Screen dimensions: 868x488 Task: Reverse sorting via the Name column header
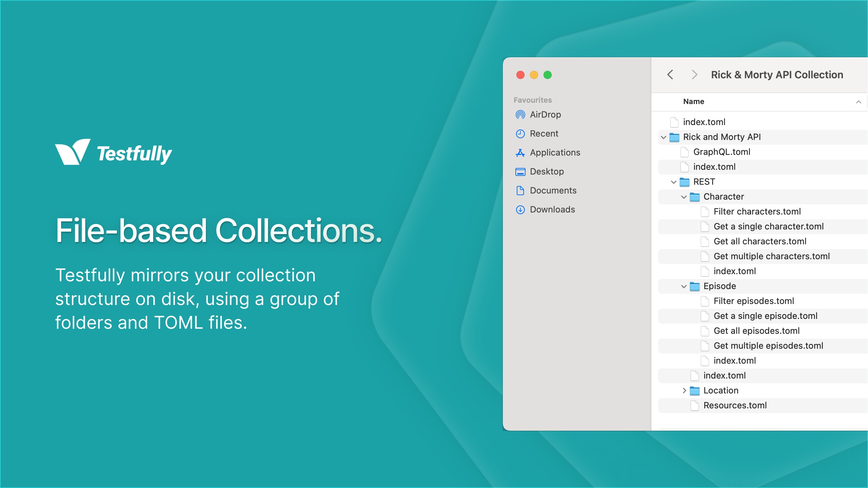coord(694,101)
